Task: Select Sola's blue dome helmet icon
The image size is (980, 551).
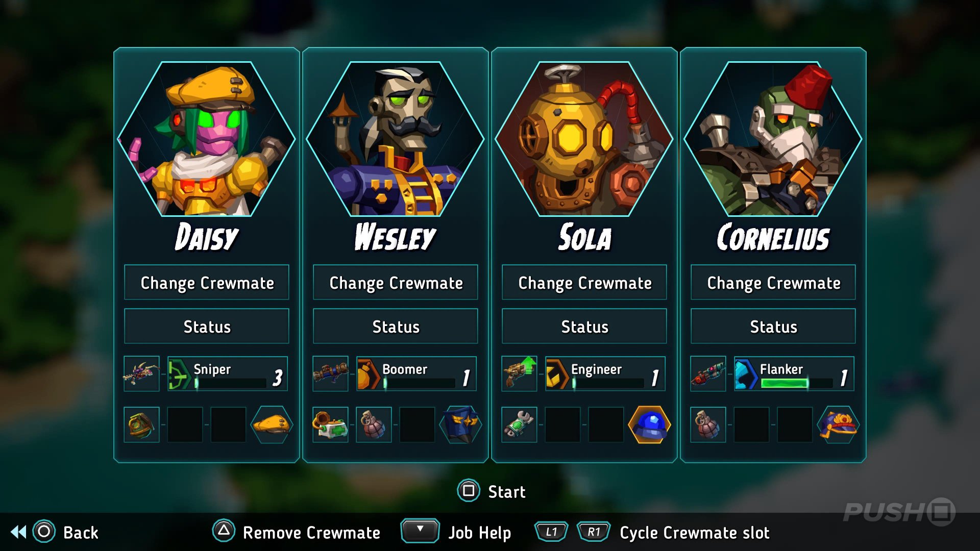Action: [649, 424]
